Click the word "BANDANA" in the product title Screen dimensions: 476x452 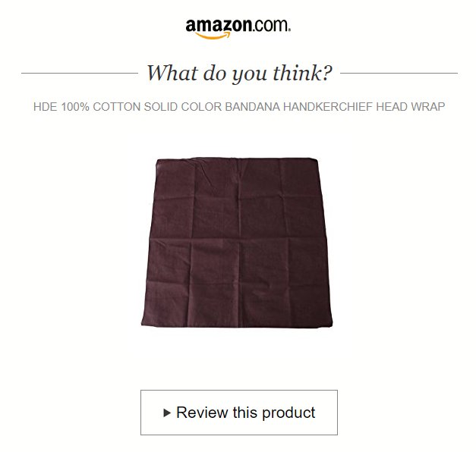coord(253,107)
